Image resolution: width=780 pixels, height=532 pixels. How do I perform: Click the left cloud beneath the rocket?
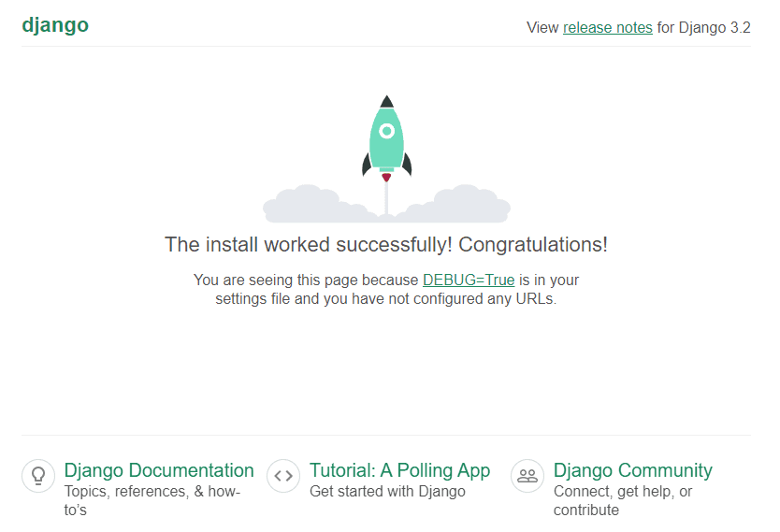point(304,205)
